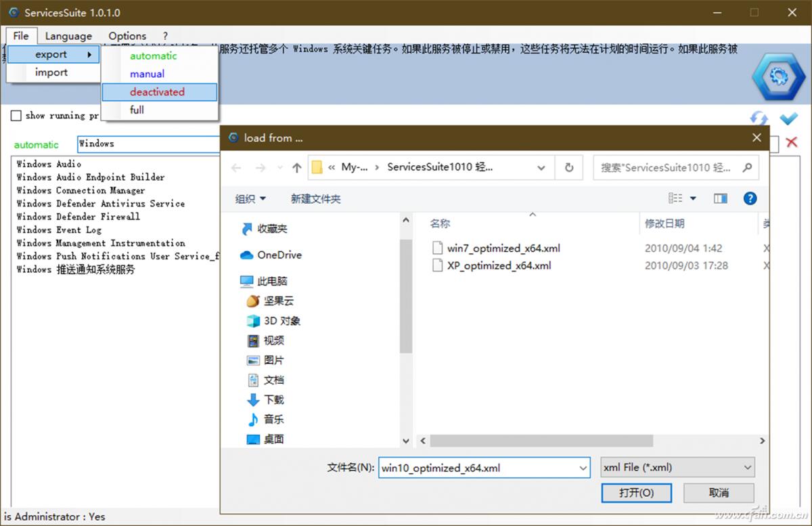Open the Language menu
This screenshot has height=526, width=812.
68,36
